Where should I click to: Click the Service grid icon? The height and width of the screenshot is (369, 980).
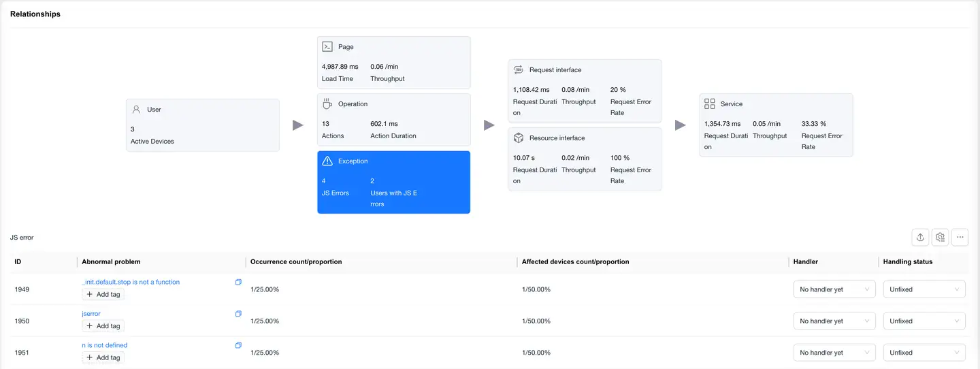[709, 104]
